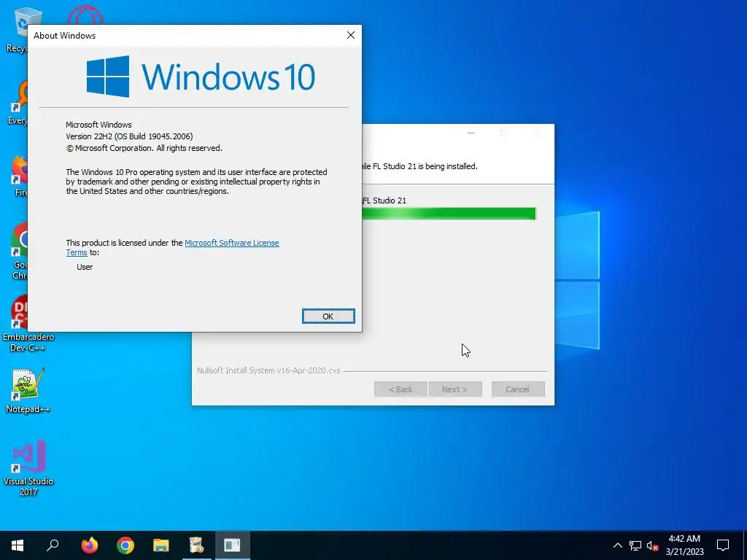Select the Version 22H2 build text

[x=129, y=136]
